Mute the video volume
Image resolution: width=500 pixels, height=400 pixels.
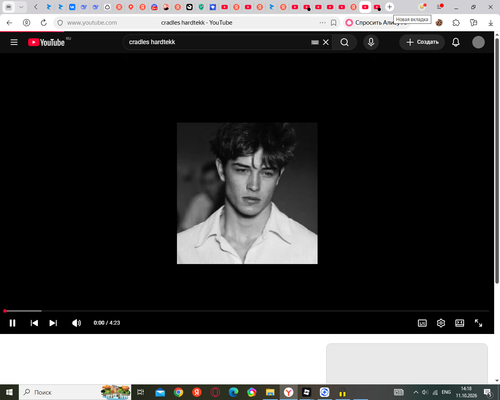pos(76,323)
